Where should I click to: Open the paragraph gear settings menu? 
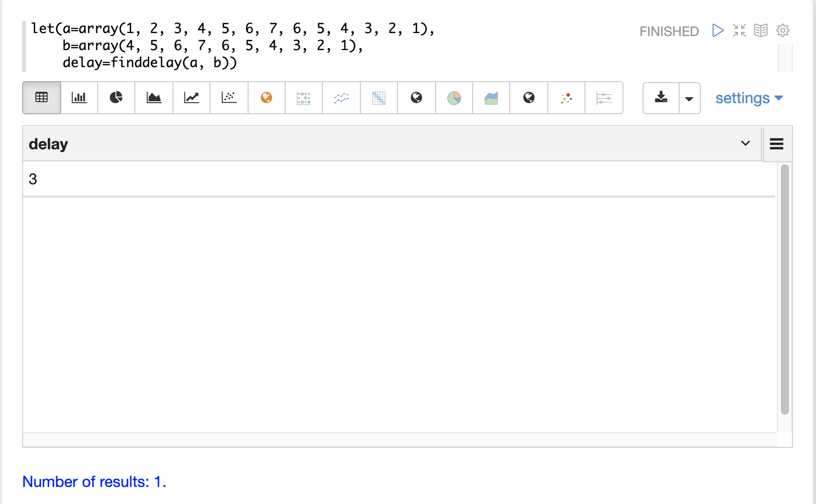pyautogui.click(x=783, y=31)
